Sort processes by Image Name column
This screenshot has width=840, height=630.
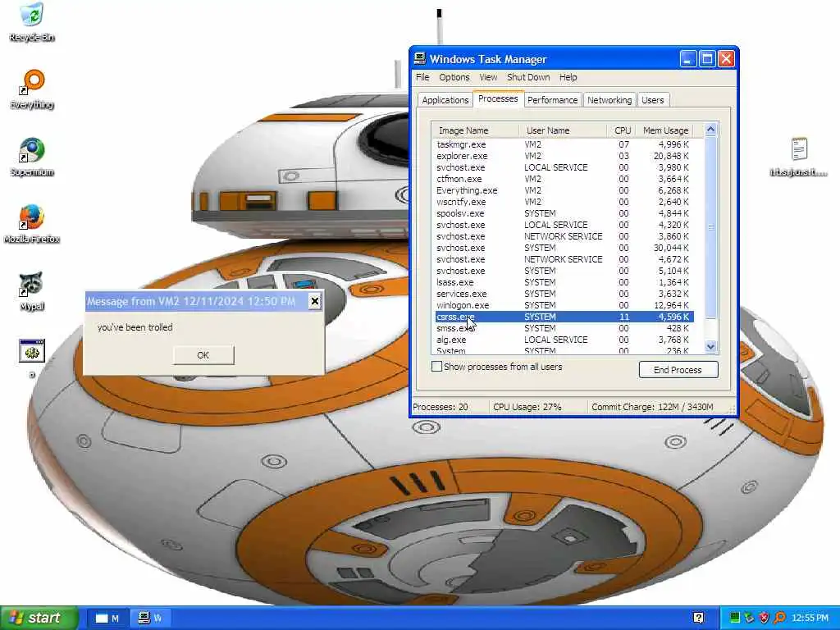(475, 130)
